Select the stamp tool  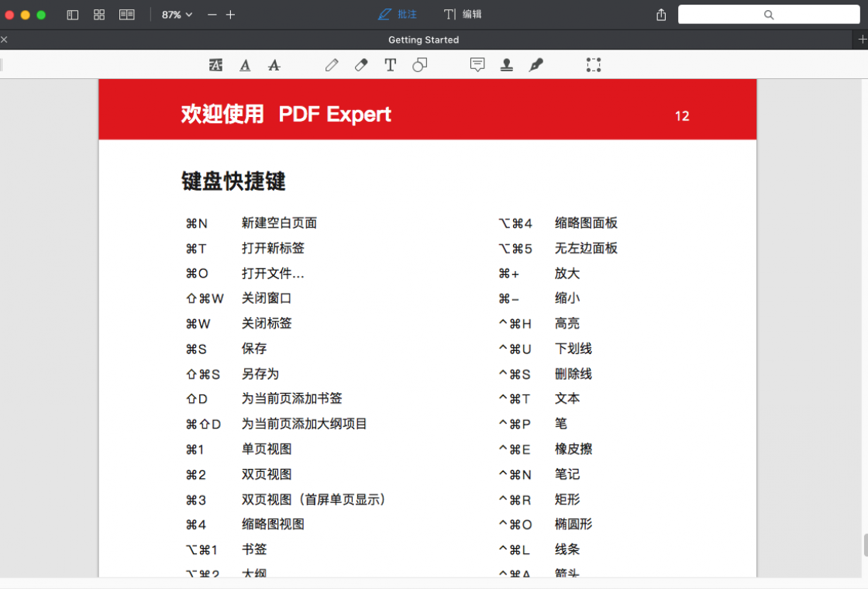[x=507, y=65]
